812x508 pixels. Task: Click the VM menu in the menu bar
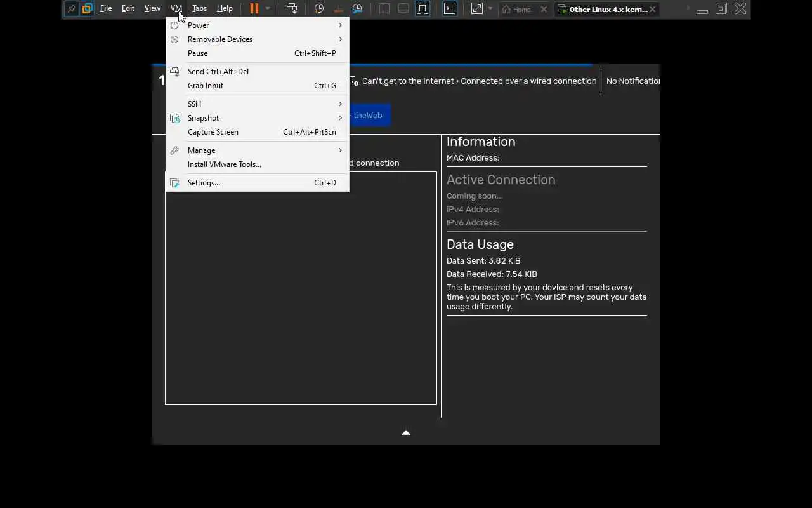pos(176,8)
